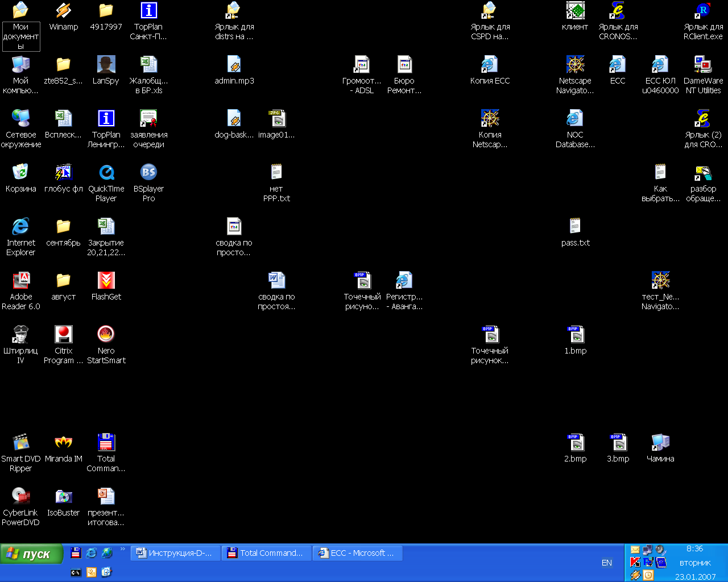The width and height of the screenshot is (728, 582).
Task: Open command prompt from Quick Launch
Action: point(76,572)
